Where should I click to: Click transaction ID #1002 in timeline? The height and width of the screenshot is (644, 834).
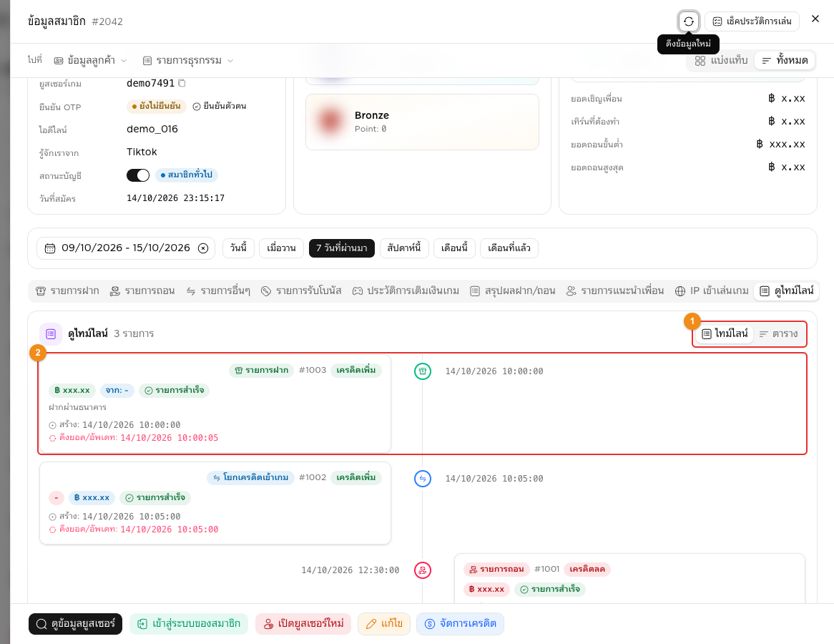pos(313,477)
